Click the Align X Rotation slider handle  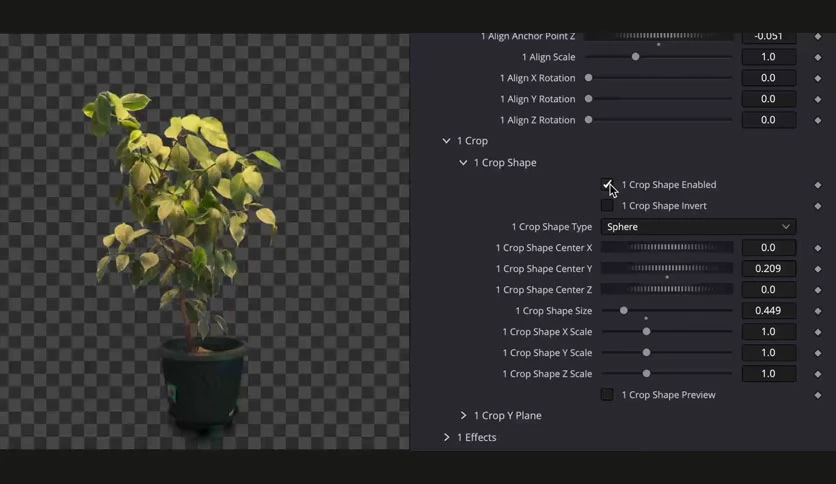point(588,77)
